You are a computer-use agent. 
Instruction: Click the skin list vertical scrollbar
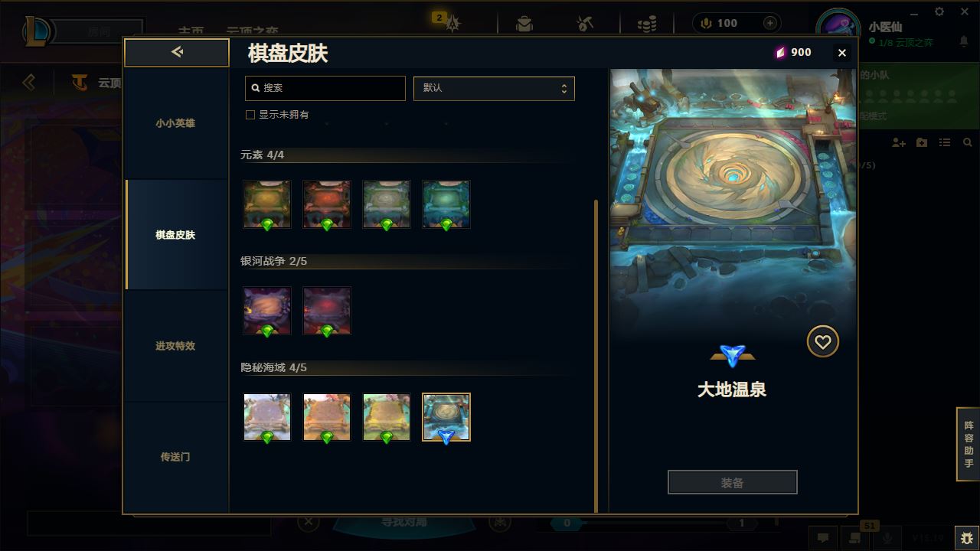click(596, 356)
